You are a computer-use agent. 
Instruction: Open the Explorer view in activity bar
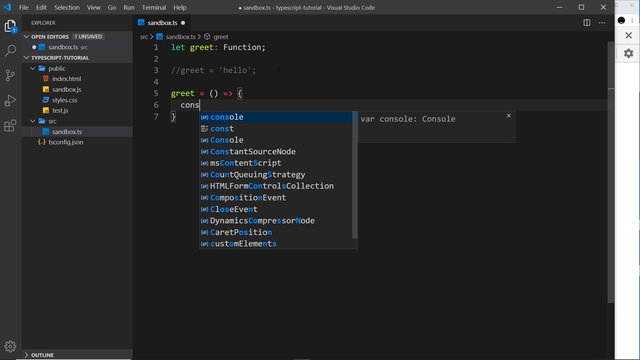click(x=10, y=27)
